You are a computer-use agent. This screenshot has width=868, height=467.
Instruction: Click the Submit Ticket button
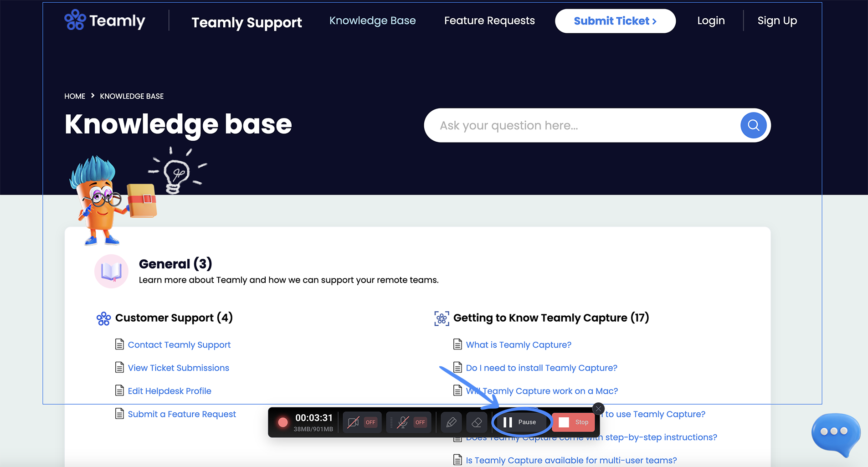pyautogui.click(x=615, y=21)
